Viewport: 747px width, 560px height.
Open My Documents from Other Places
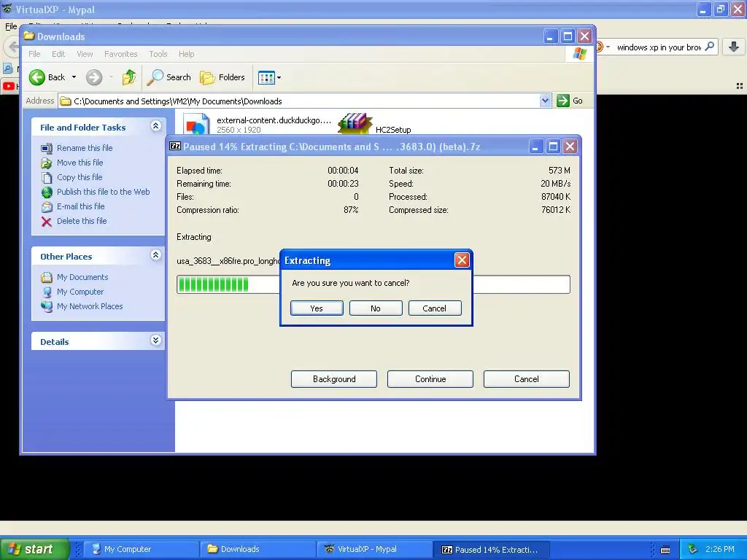(x=82, y=277)
